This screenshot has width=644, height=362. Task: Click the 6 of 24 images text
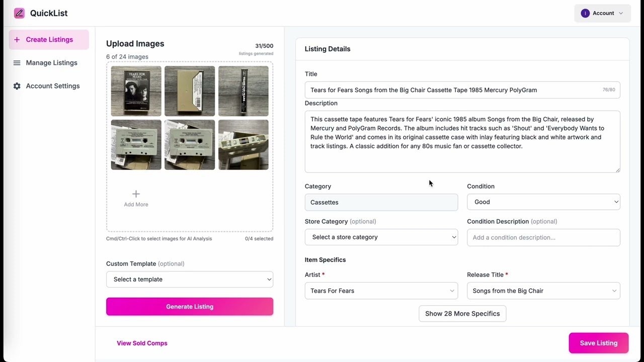(x=127, y=57)
